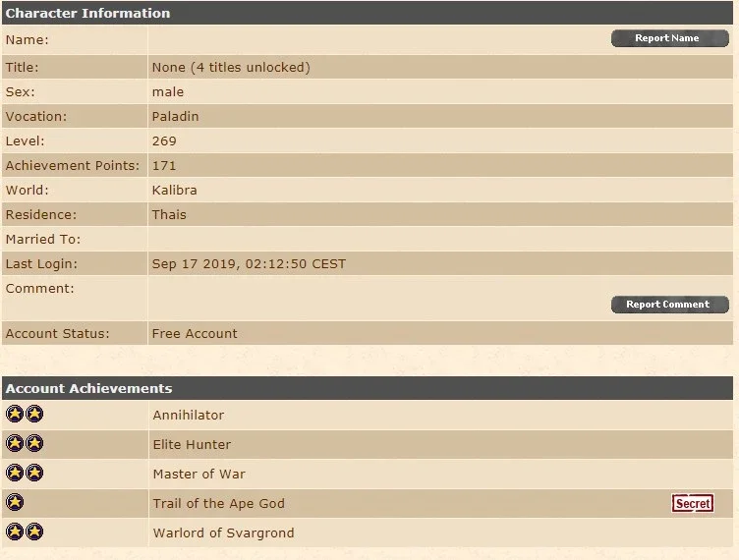Click first star icon beside Master of War
This screenshot has height=560, width=739.
pyautogui.click(x=15, y=473)
